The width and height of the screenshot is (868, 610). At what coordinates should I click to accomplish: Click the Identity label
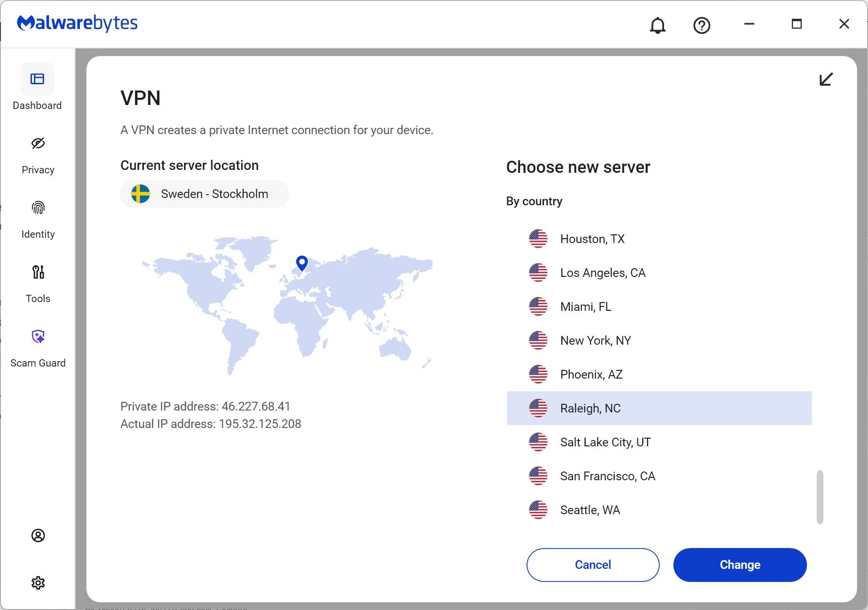click(x=38, y=234)
